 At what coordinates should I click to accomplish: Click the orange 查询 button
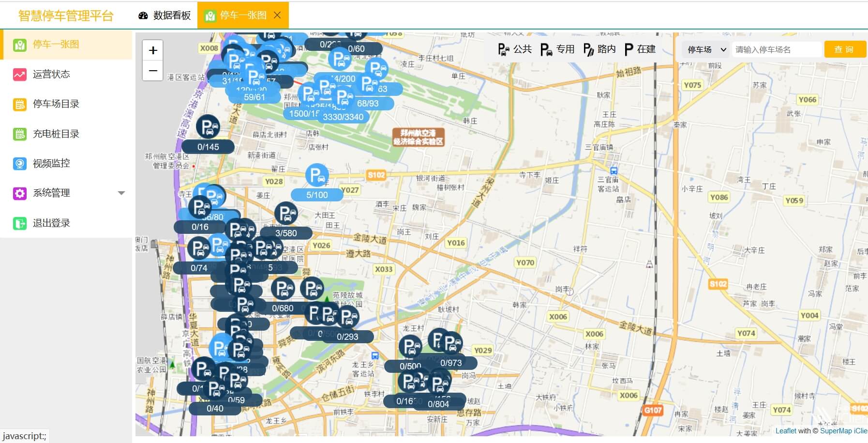pos(845,49)
